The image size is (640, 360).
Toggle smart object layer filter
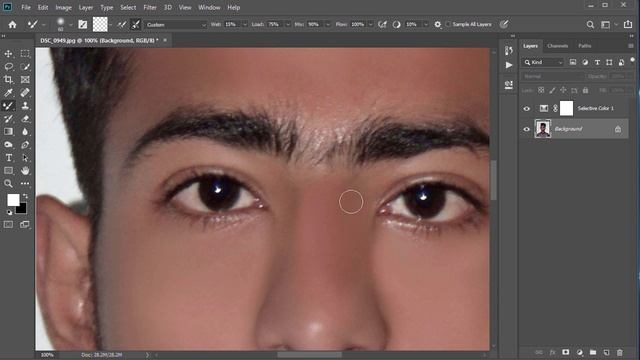(621, 62)
